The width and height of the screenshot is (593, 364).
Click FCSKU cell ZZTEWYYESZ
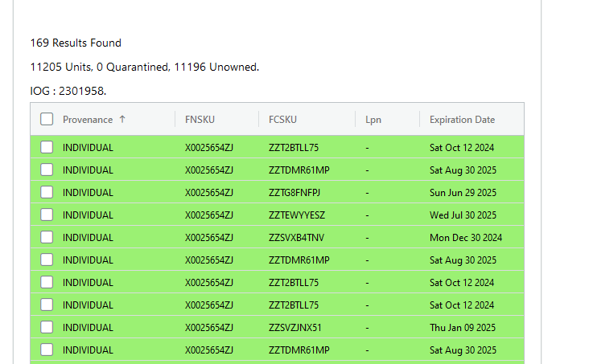[x=297, y=215]
